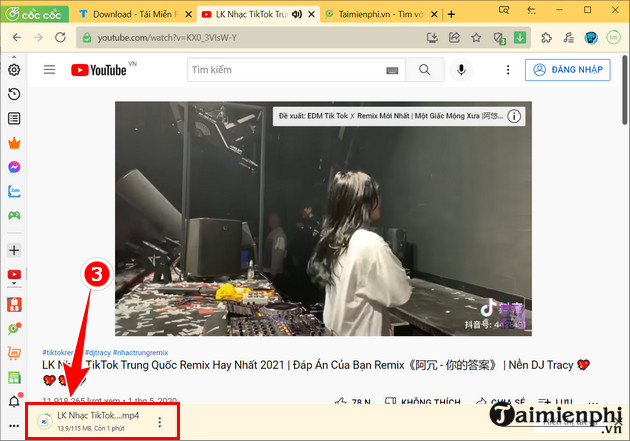The width and height of the screenshot is (630, 441).
Task: Open Cốc Cốc main browser menu
Action: 35,14
